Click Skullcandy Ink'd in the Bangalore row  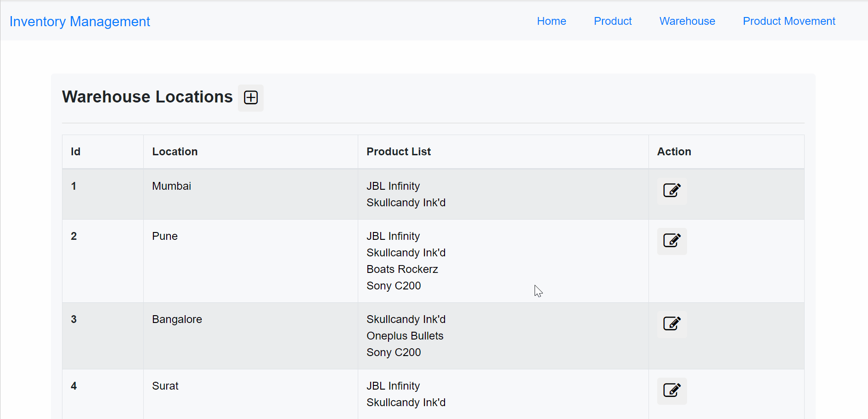[406, 319]
